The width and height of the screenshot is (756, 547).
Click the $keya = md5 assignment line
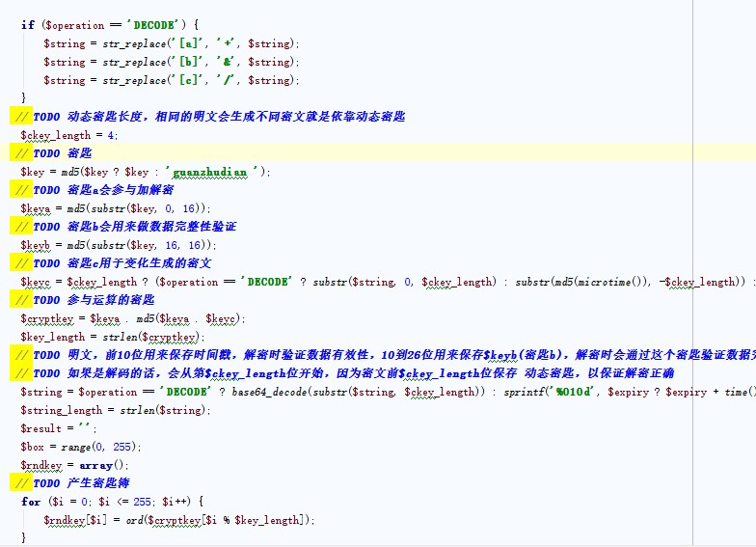(x=115, y=208)
